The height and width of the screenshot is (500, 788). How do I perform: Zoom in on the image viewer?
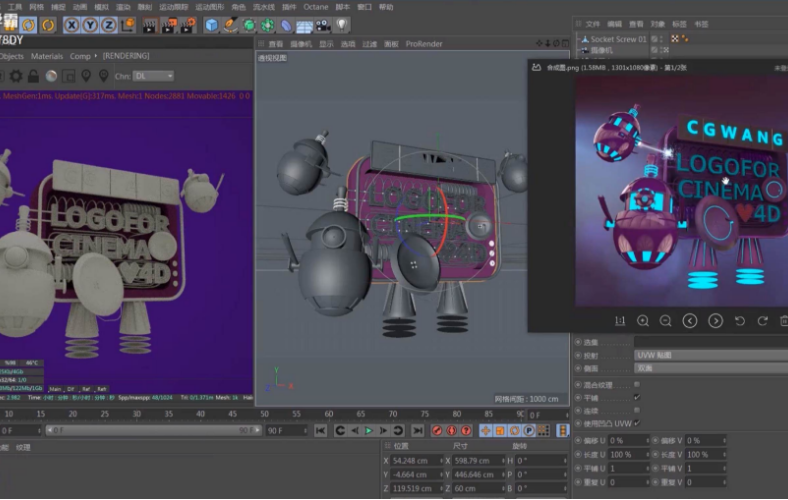pyautogui.click(x=642, y=321)
